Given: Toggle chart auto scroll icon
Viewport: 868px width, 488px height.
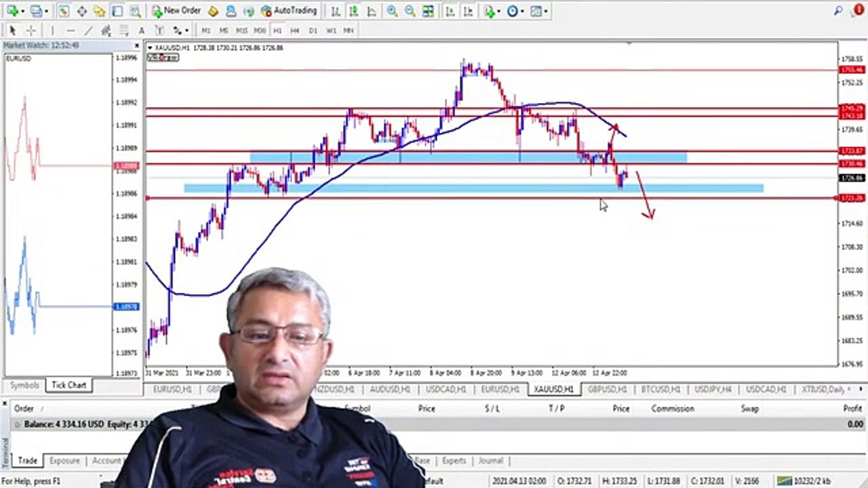Looking at the screenshot, I should pyautogui.click(x=450, y=11).
